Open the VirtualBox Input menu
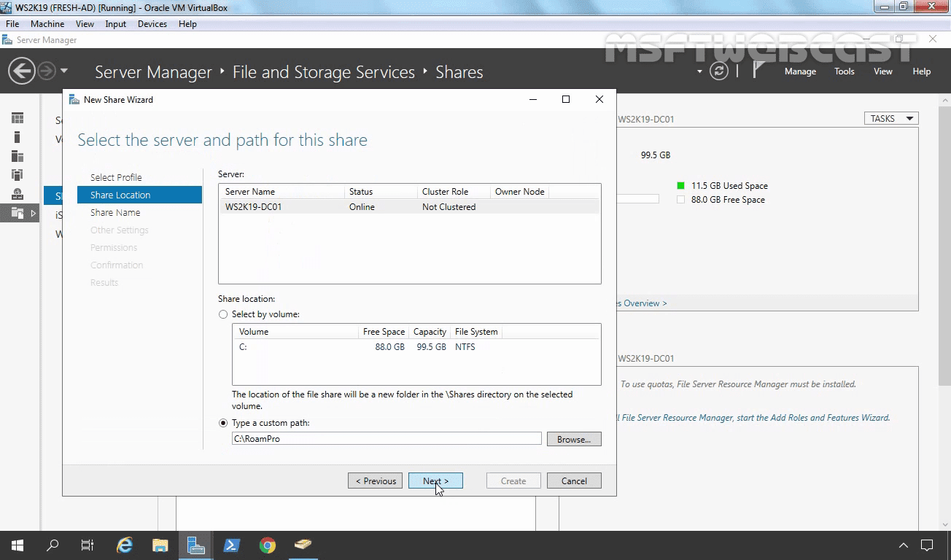The image size is (951, 560). (116, 24)
